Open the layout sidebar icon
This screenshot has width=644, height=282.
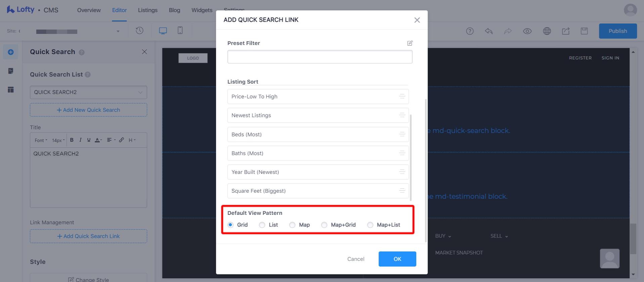11,90
